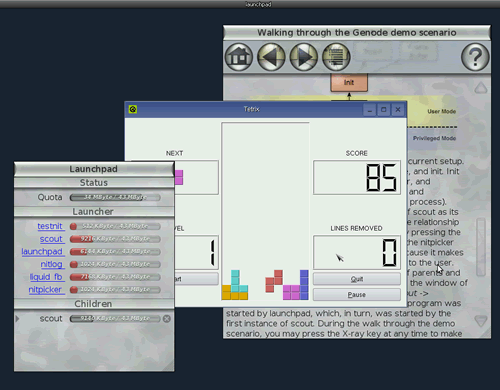This screenshot has width=500, height=390.
Task: Go back with the left arrow icon
Action: click(271, 57)
